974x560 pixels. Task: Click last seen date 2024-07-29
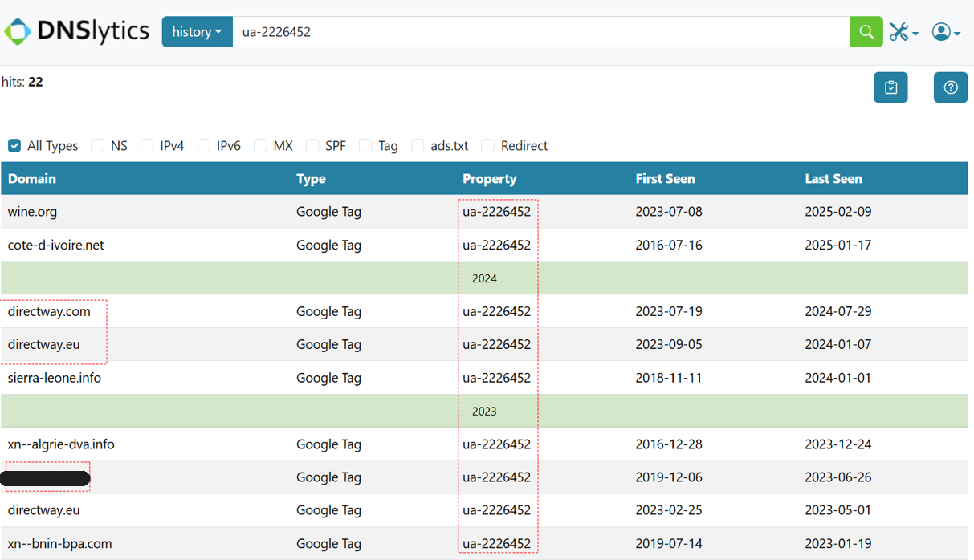pos(838,311)
